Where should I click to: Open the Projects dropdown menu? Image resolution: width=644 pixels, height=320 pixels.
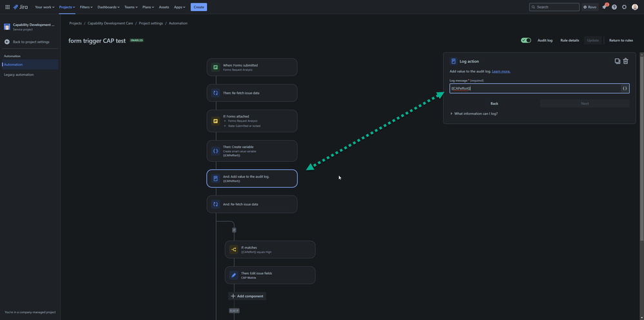pyautogui.click(x=67, y=7)
